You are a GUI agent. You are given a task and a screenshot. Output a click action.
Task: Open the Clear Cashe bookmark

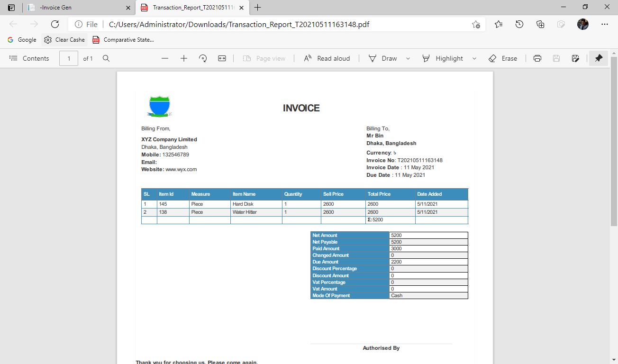tap(64, 40)
